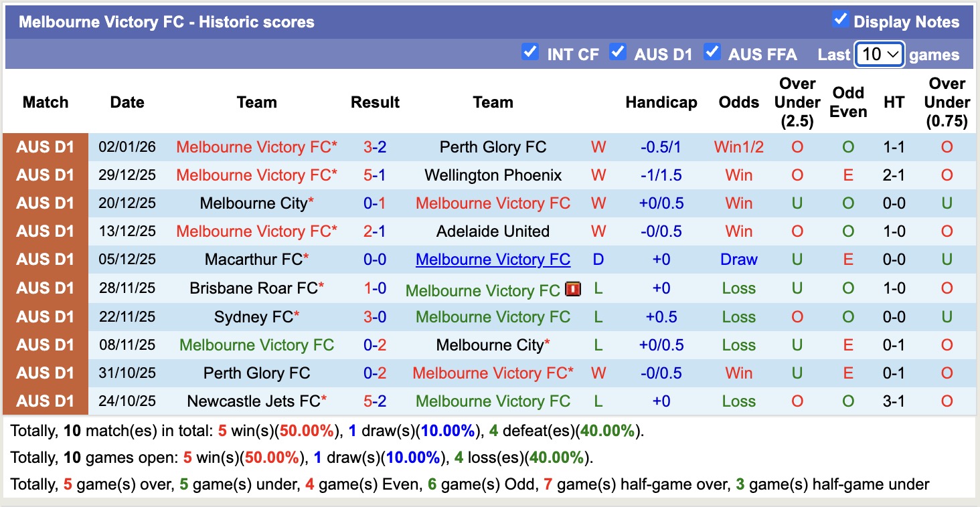Open the underlined Melbourne Victory FC link
The image size is (980, 507).
(493, 260)
